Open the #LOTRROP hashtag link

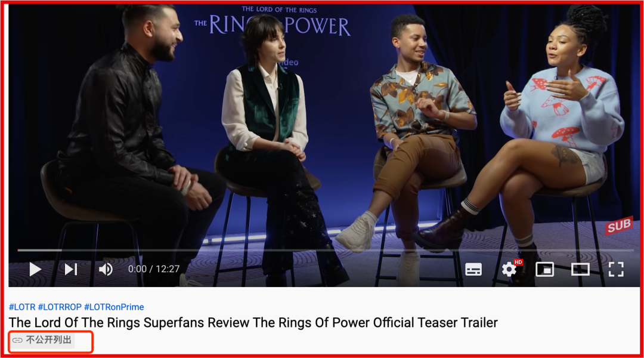coord(60,307)
